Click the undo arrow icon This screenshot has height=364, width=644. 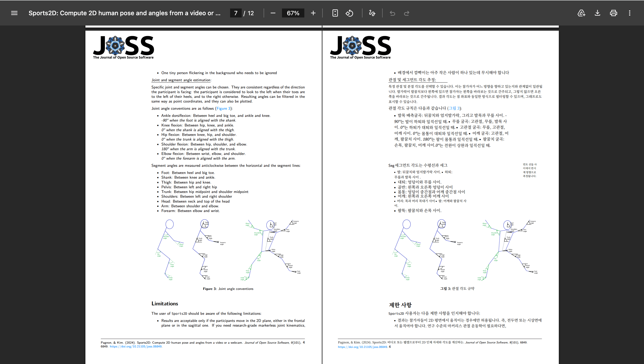[392, 13]
